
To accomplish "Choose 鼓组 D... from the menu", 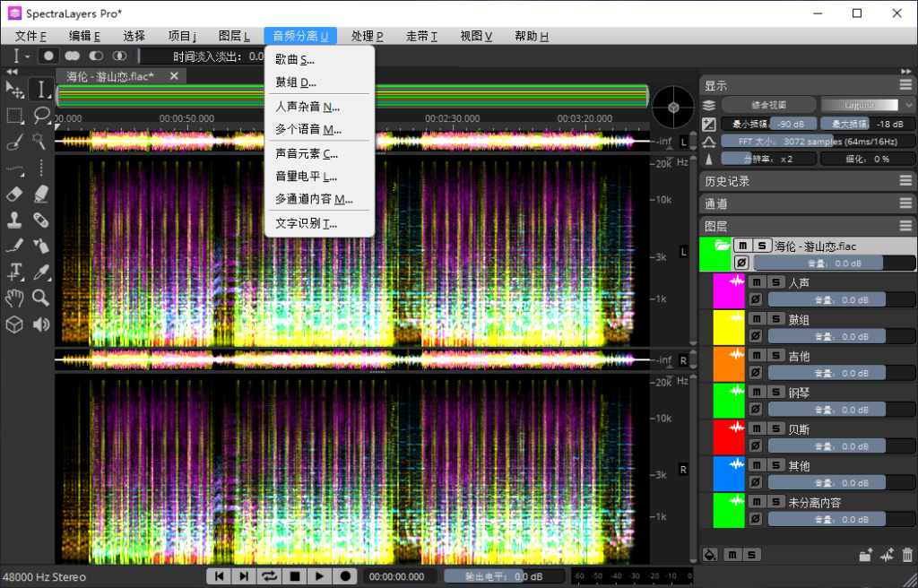I will pos(319,82).
